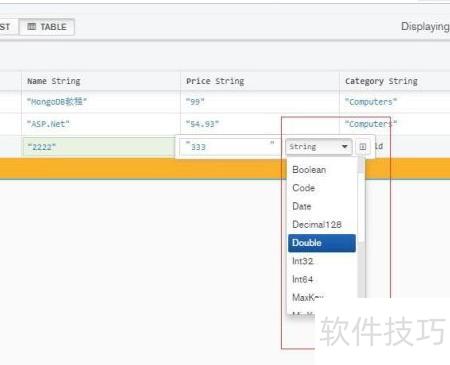Select Decimal128 in the type list
Image resolution: width=450 pixels, height=365 pixels.
322,224
